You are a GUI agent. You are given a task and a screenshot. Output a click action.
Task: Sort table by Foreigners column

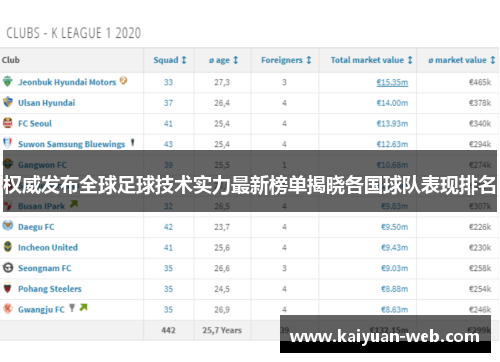pyautogui.click(x=286, y=60)
